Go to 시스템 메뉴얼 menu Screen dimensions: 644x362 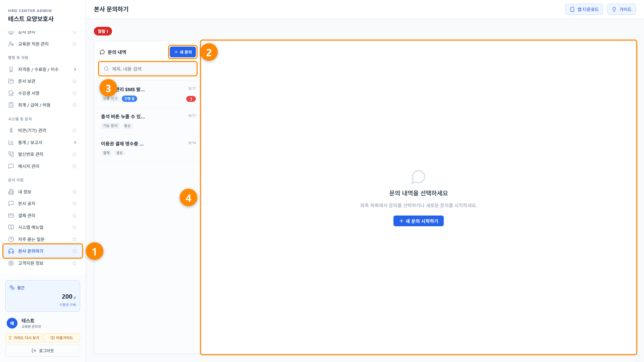pos(43,227)
